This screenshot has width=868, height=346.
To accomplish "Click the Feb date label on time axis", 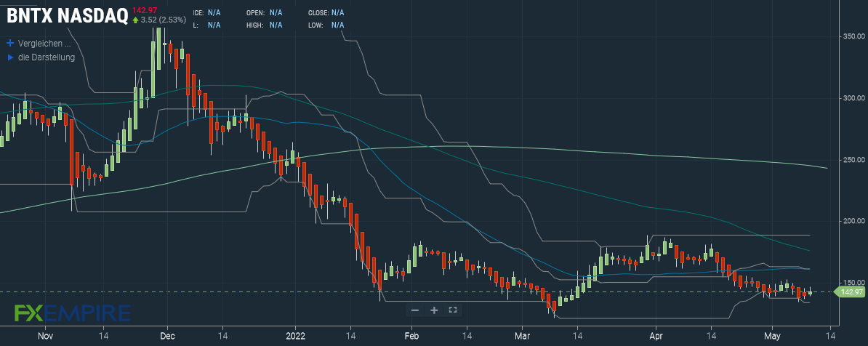I will click(412, 336).
